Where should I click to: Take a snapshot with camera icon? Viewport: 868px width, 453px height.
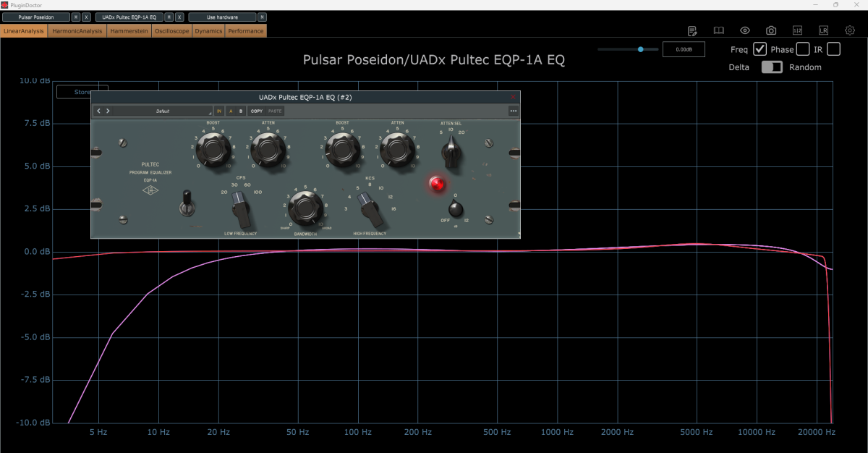[771, 30]
